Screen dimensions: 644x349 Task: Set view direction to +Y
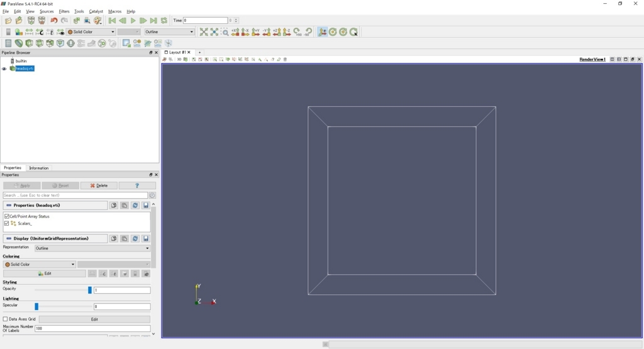pos(255,32)
